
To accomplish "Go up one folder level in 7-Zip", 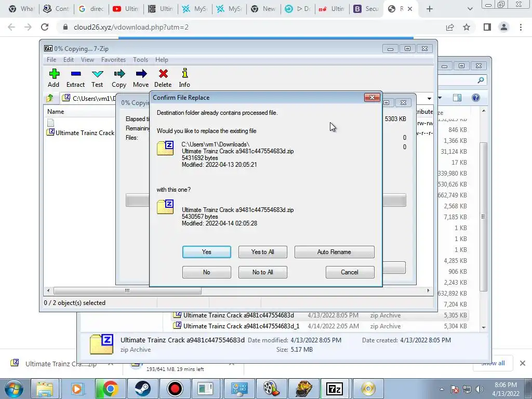I will (50, 98).
